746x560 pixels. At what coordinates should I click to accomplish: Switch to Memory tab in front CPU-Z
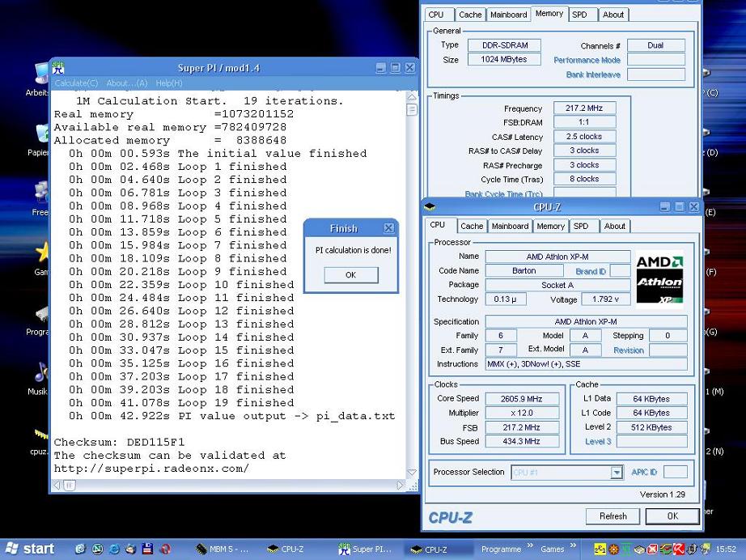(550, 226)
